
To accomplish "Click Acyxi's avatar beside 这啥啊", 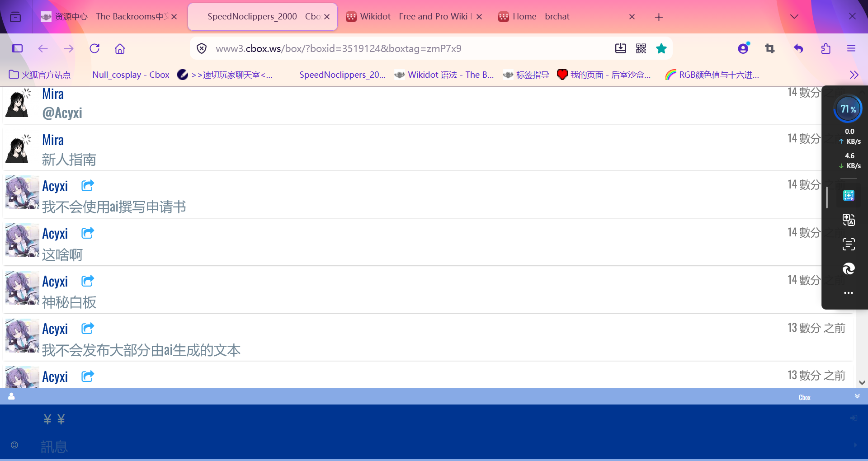I will 22,240.
